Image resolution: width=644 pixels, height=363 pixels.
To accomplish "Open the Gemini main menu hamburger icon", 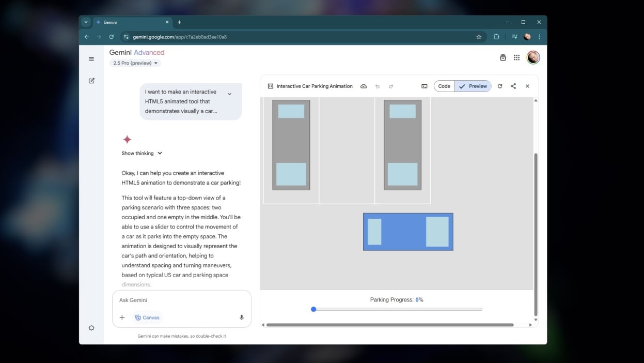I will [x=91, y=59].
